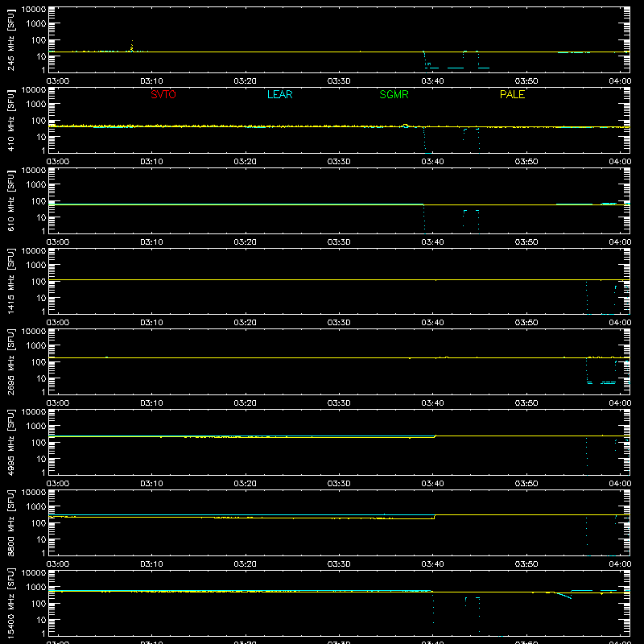Select the 1415 MHz [SFU] axis label
644x644 pixels.
[x=11, y=281]
